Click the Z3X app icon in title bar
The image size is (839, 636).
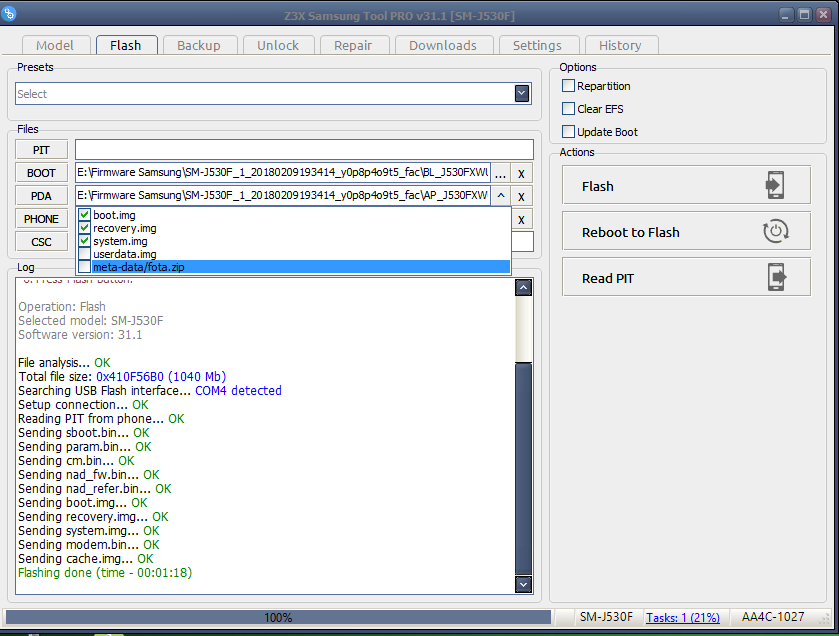9,13
